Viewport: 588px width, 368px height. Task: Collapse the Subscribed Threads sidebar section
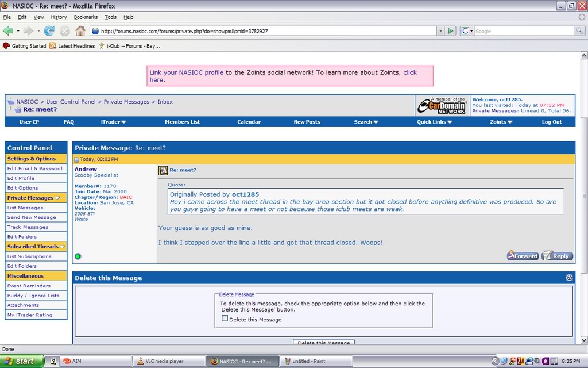pyautogui.click(x=62, y=247)
